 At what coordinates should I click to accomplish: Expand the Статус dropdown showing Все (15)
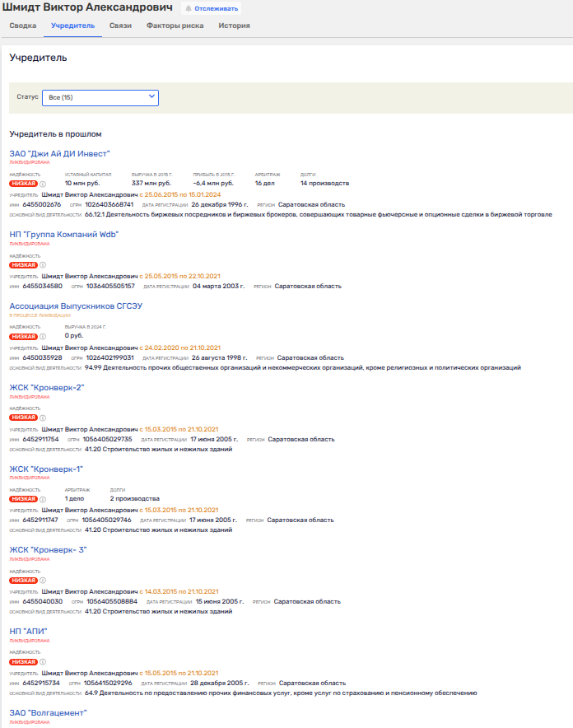[x=100, y=97]
